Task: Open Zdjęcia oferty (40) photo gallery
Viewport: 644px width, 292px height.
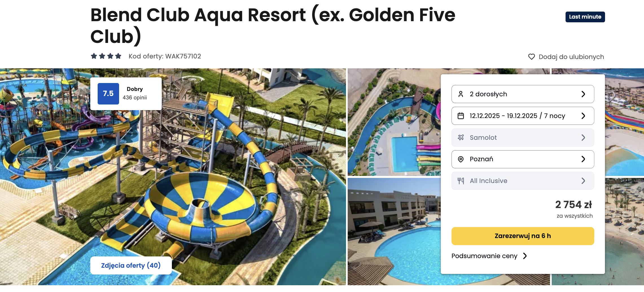Action: click(x=131, y=265)
